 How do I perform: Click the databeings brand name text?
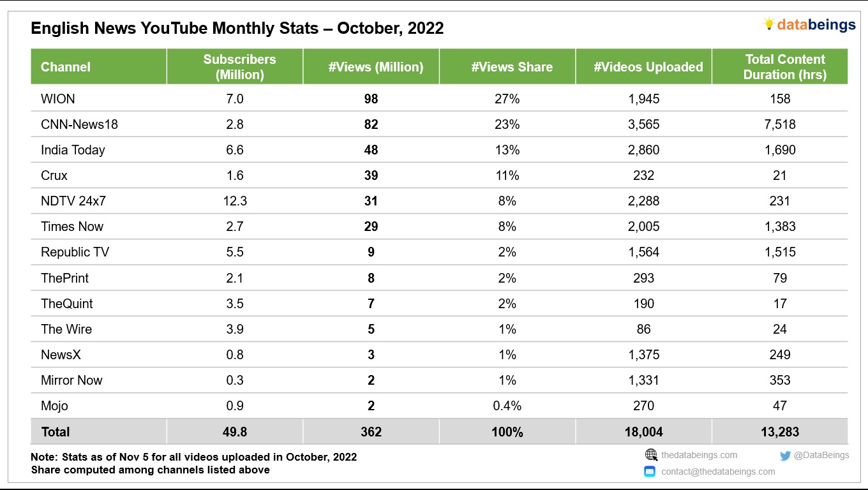coord(816,24)
